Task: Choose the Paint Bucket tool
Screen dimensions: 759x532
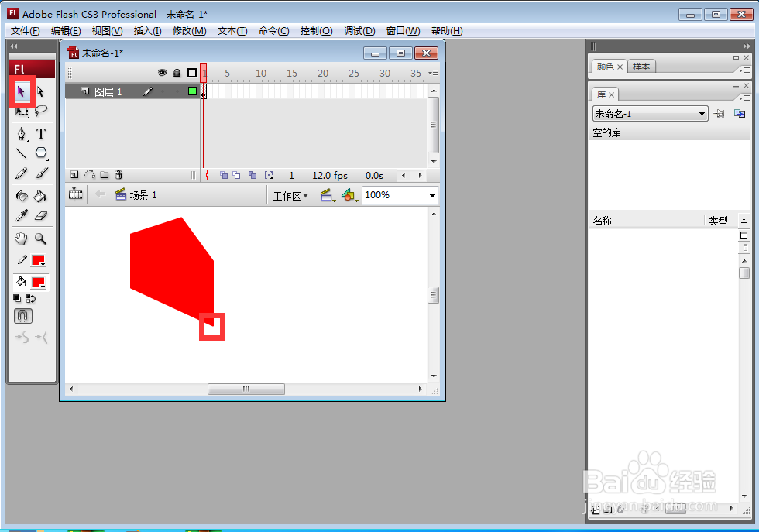Action: pos(41,196)
